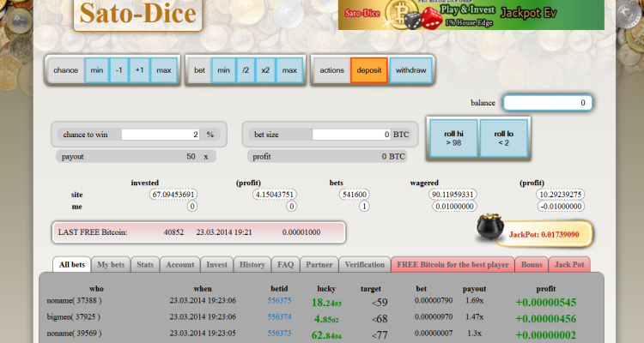Click profit +0.00000456 in bigmen row
This screenshot has height=343, width=644.
(x=546, y=319)
